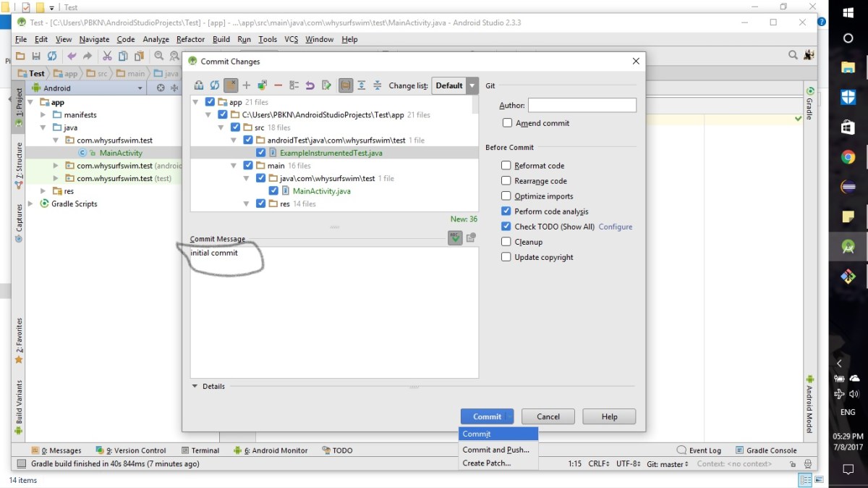
Task: Click the Show Diff icon in commit toolbar
Action: tap(262, 85)
